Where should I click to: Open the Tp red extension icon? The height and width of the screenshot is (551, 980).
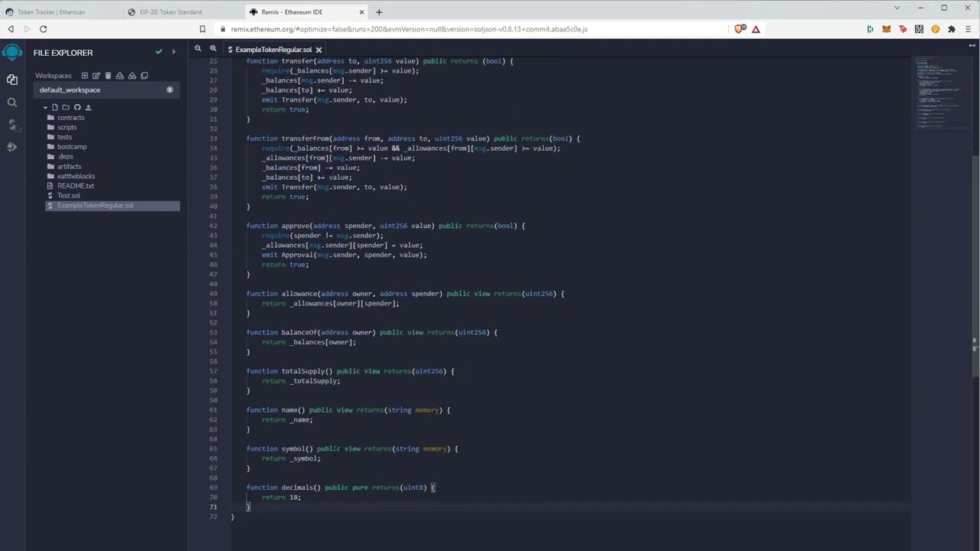(x=903, y=29)
